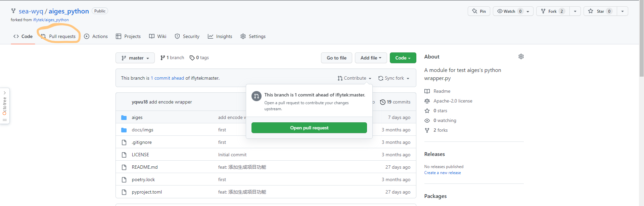Open the poetry.lock file
The width and height of the screenshot is (644, 206).
point(143,180)
